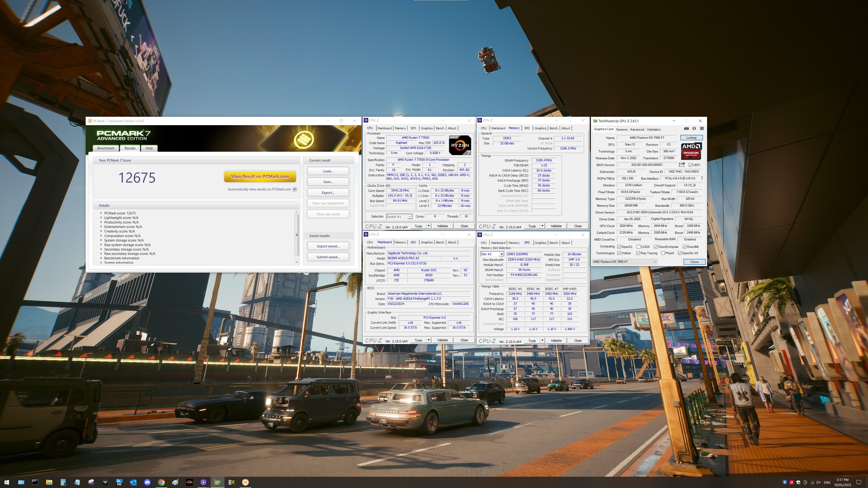868x488 pixels.
Task: Toggle the OpenCL checkbox
Action: point(619,247)
